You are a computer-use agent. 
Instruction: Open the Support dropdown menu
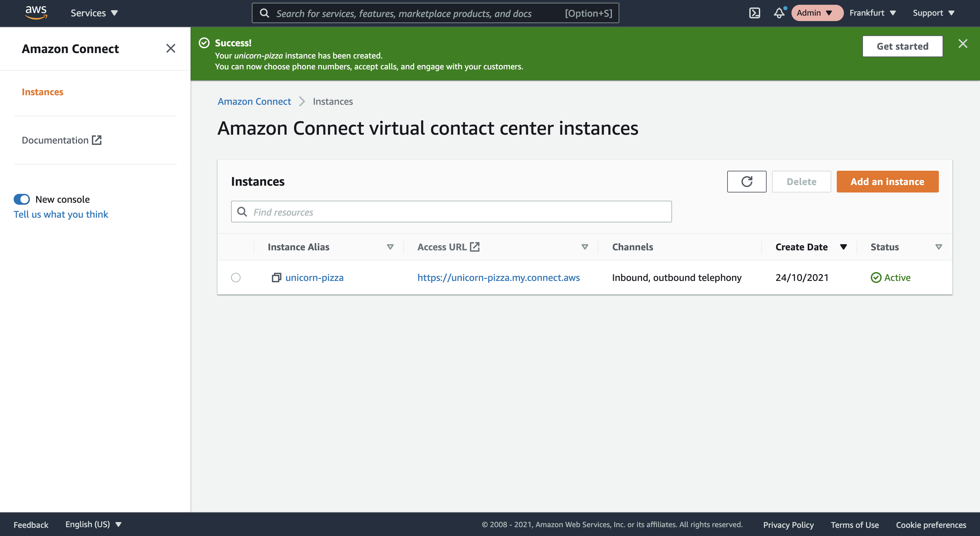934,13
